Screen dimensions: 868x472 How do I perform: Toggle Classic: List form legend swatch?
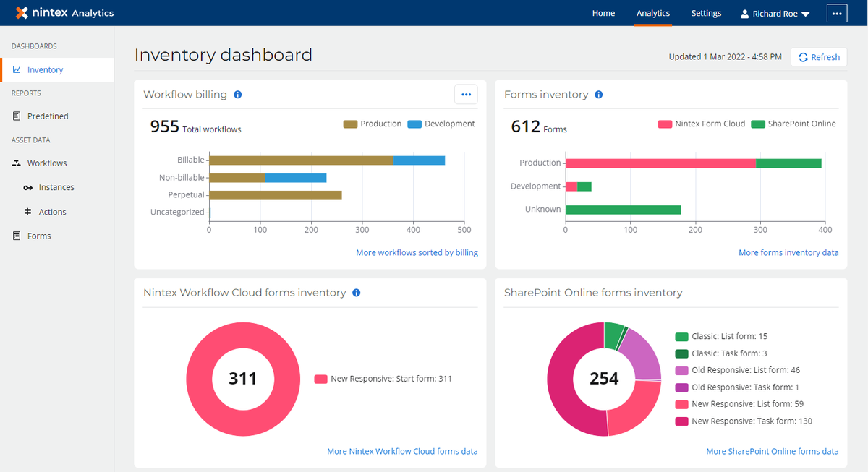[x=681, y=337]
